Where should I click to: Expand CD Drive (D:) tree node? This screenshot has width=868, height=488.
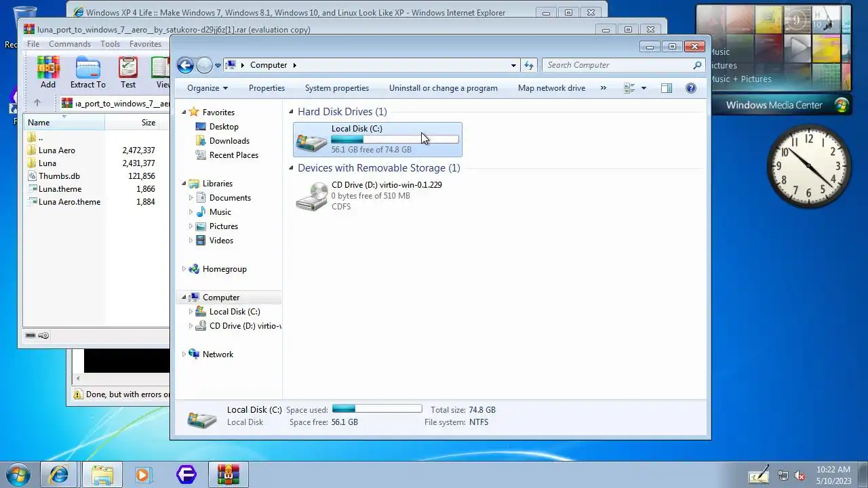[x=191, y=326]
